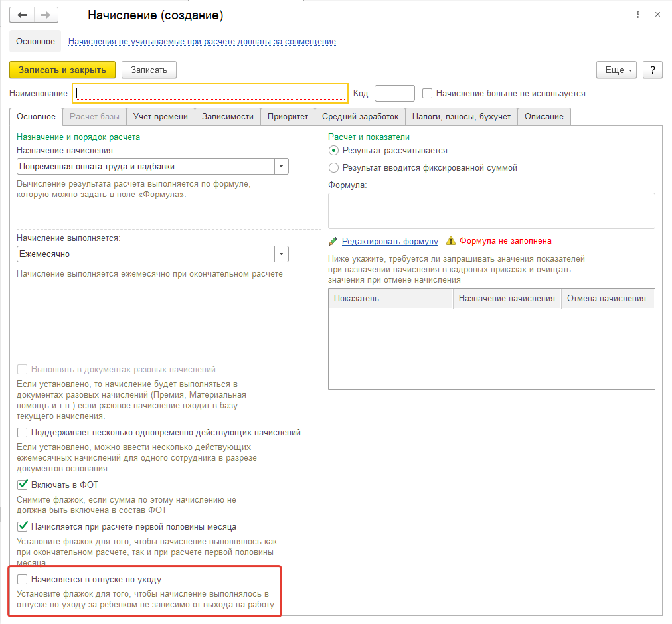
Task: Open the Редактировать формулу link
Action: [x=390, y=241]
